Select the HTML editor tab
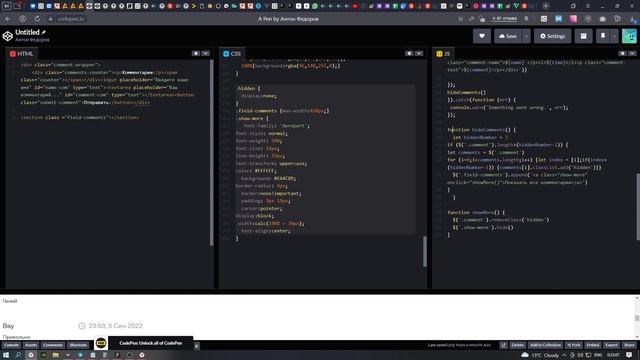Screen dimensions: 640x360 pyautogui.click(x=22, y=53)
